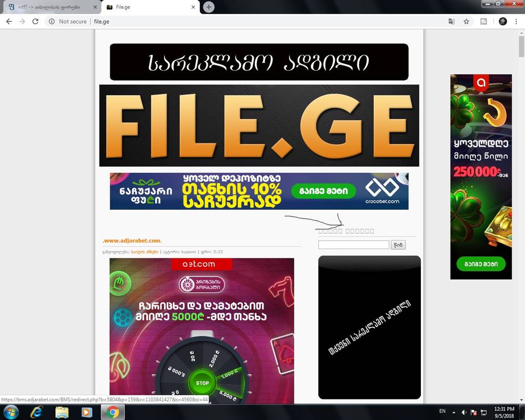Click the top black advertising banner
This screenshot has height=420, width=525.
(259, 62)
